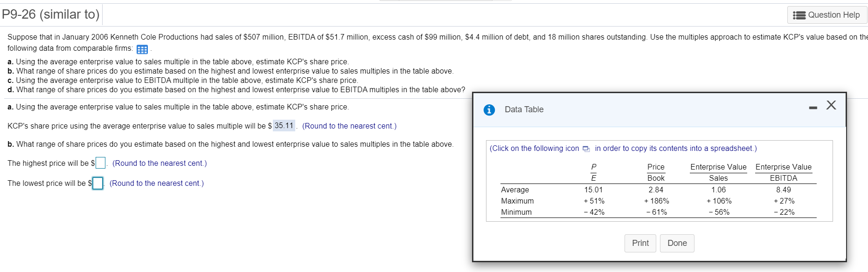Click the Average Price/Book value 2.84
This screenshot has width=868, height=272.
tap(656, 190)
